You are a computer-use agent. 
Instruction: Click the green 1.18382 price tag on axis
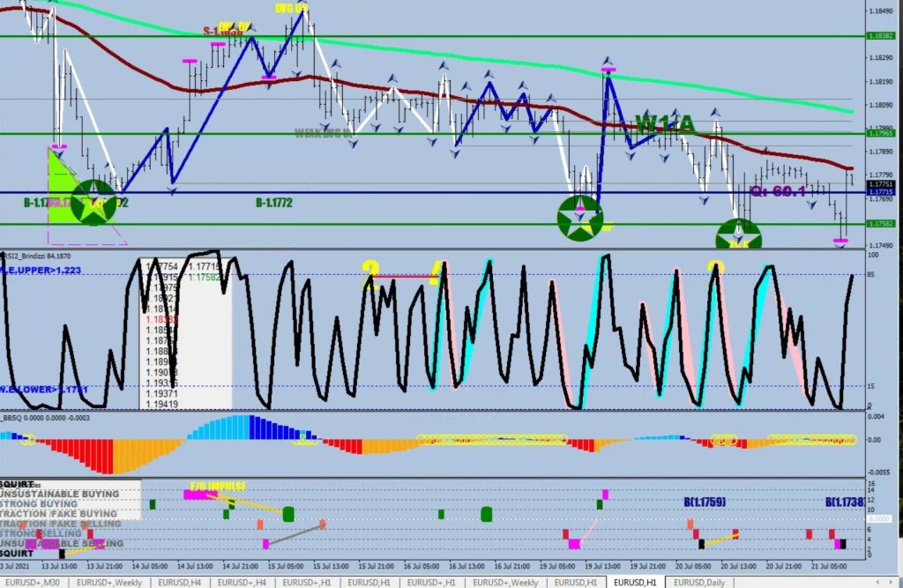click(880, 36)
